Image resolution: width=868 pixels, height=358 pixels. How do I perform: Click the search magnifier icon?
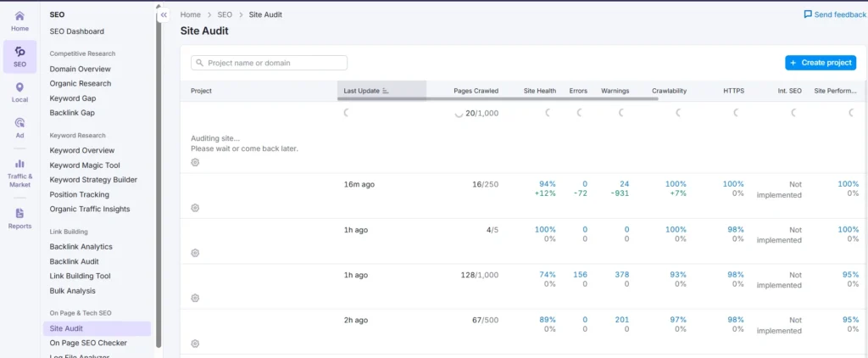(200, 63)
